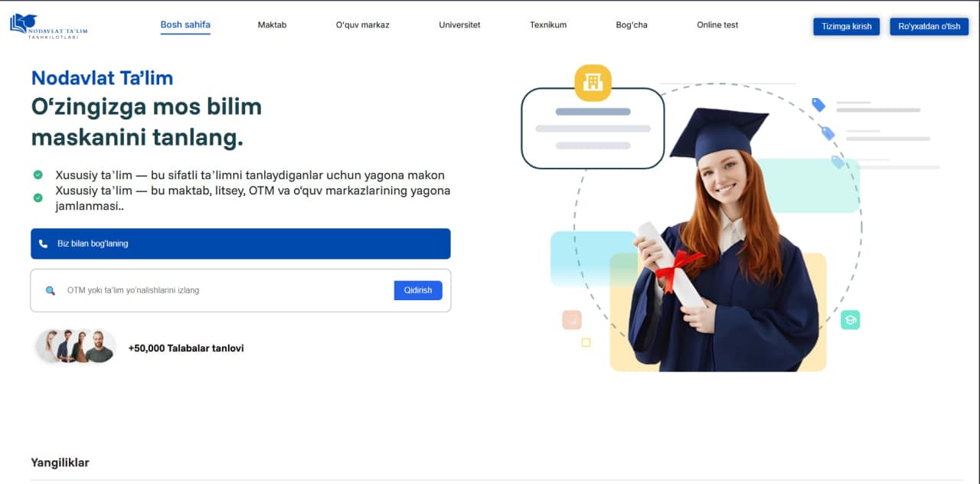Navigate to Bog'cha

tap(632, 25)
